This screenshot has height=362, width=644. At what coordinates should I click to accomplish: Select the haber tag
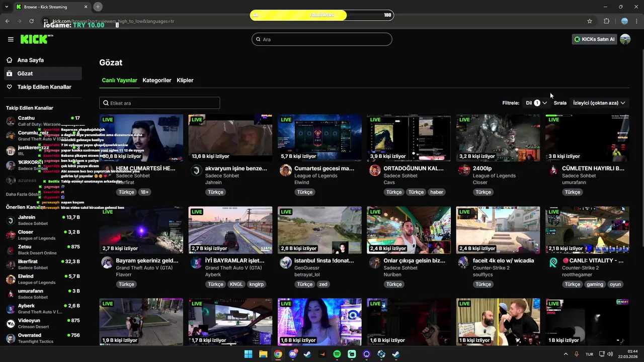(437, 192)
